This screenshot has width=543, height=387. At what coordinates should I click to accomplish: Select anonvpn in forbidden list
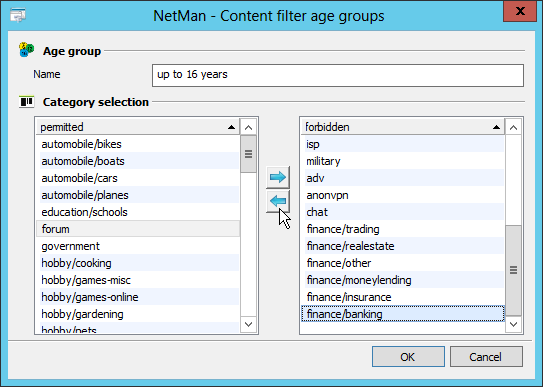point(403,195)
